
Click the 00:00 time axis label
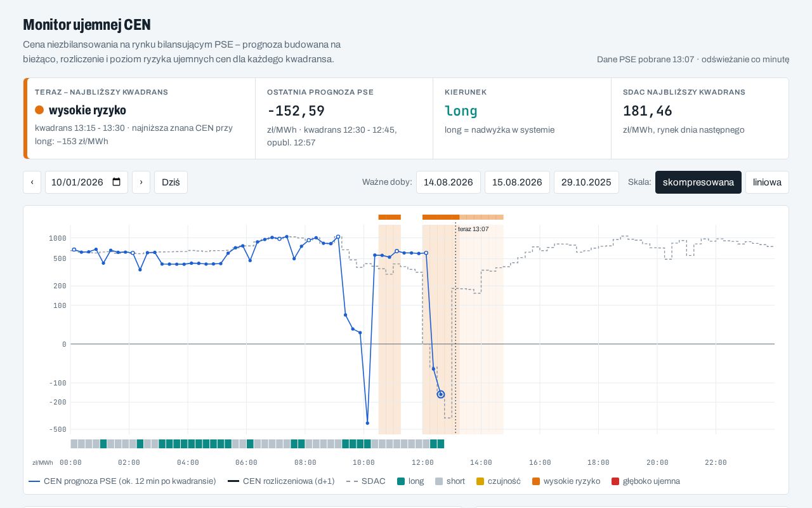click(70, 462)
